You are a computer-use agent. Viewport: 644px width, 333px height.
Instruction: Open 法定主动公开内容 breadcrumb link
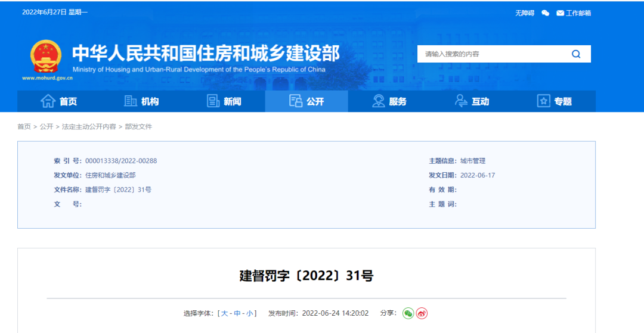tap(89, 127)
